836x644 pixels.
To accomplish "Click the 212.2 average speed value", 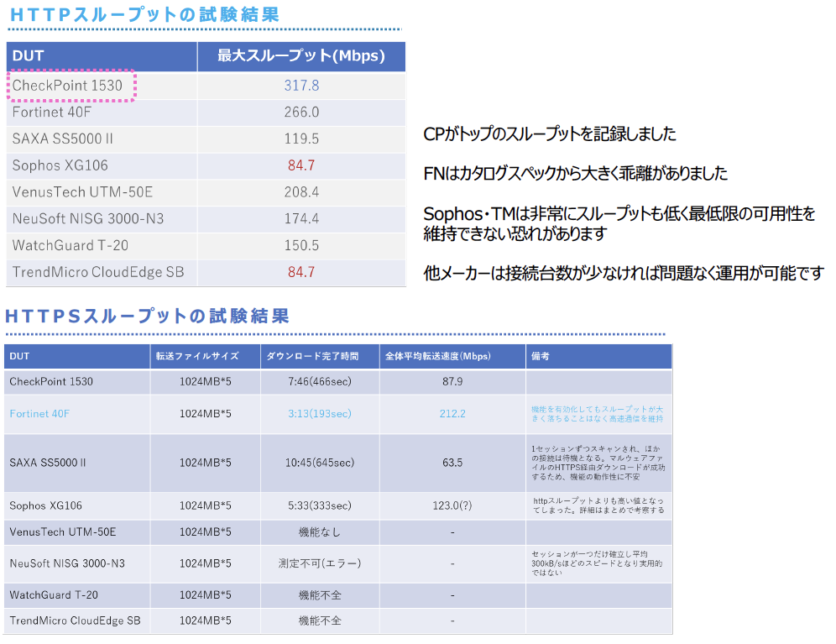I will [452, 414].
